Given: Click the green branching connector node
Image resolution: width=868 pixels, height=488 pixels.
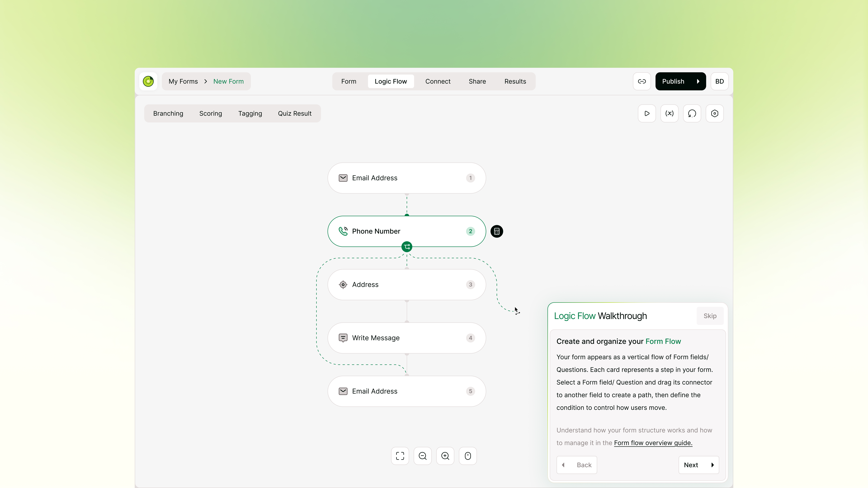Looking at the screenshot, I should tap(407, 247).
